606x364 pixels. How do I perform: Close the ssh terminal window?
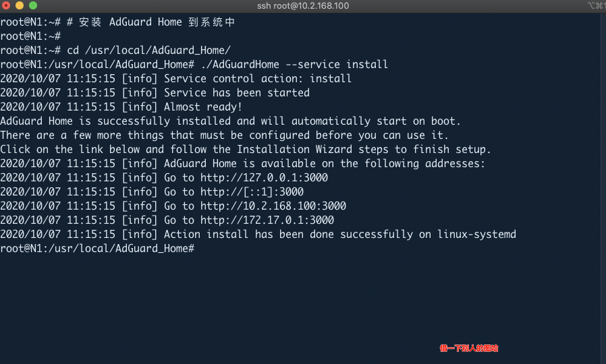[6, 5]
